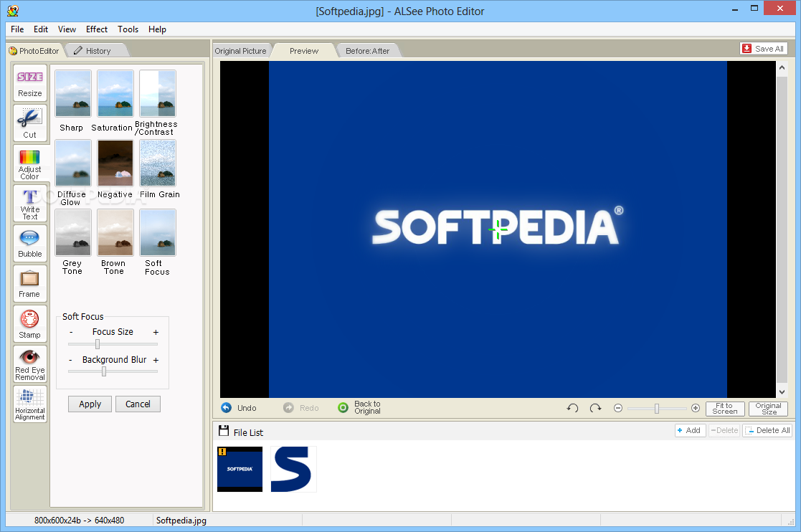Select the Film Grain effect
Screen dimensions: 801x532
[x=157, y=163]
